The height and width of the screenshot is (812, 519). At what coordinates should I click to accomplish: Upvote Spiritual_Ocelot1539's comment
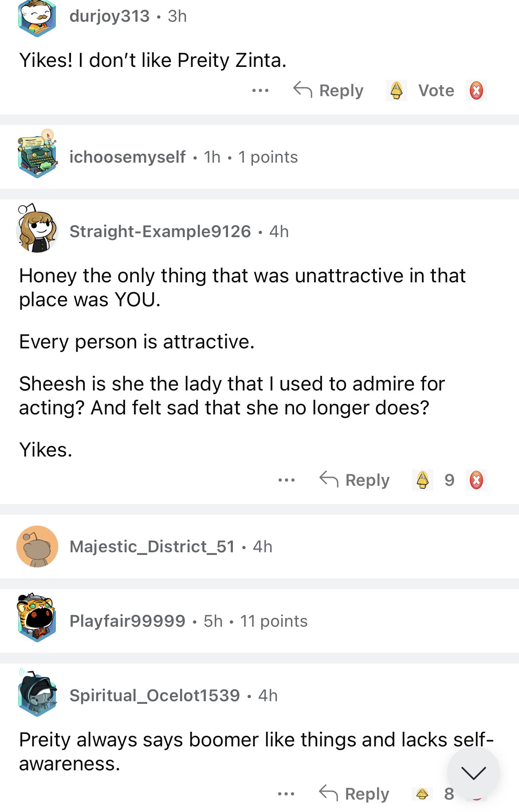[422, 793]
